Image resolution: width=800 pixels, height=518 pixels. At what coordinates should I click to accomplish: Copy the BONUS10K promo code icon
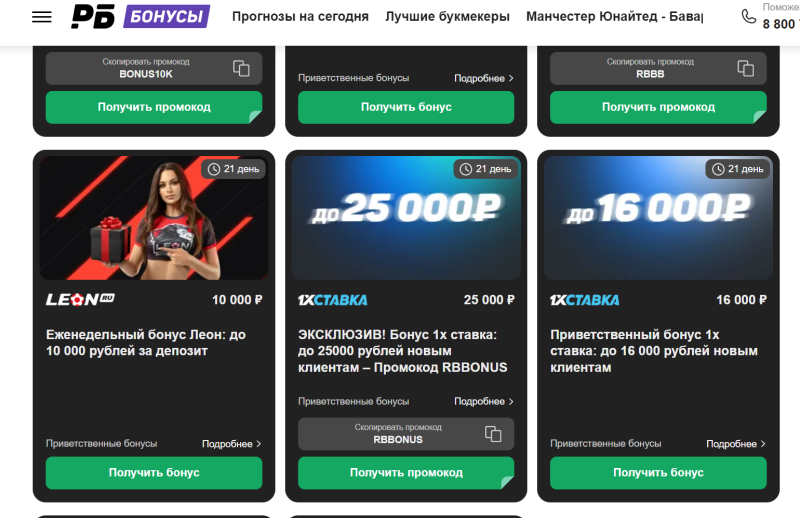(241, 68)
